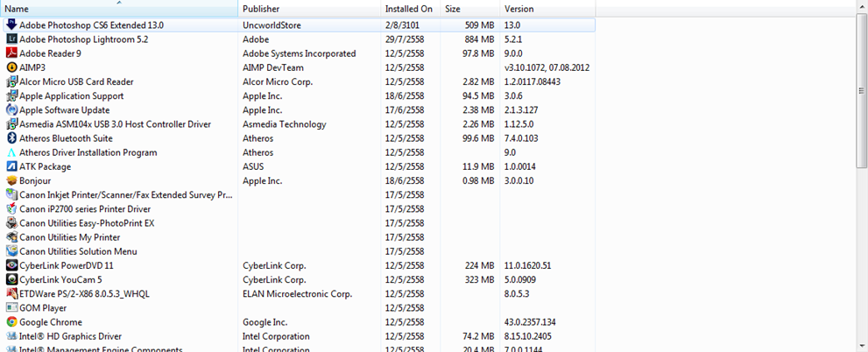Click the Bonjour package icon
868x352 pixels.
(x=11, y=180)
